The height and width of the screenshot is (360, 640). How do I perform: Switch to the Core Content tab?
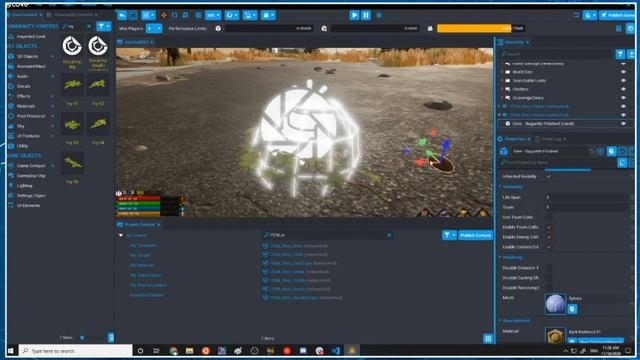click(x=24, y=15)
